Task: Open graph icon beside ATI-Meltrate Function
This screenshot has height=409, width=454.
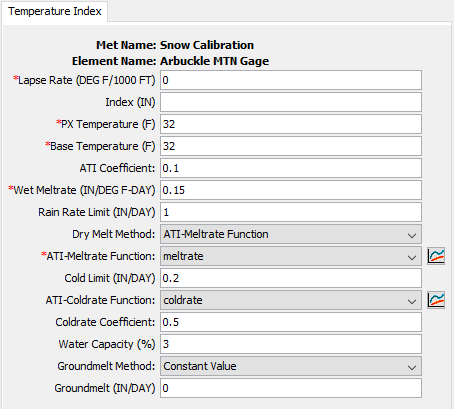Action: pyautogui.click(x=436, y=256)
